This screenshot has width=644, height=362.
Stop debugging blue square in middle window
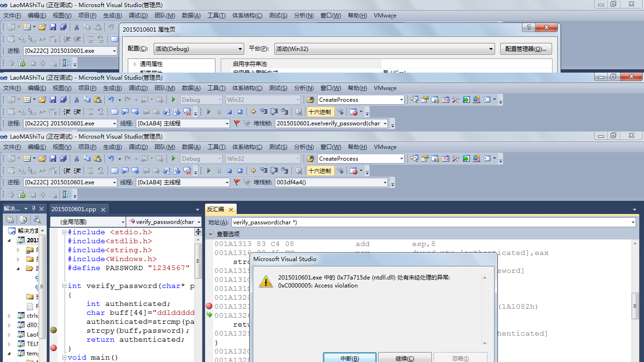coord(230,112)
